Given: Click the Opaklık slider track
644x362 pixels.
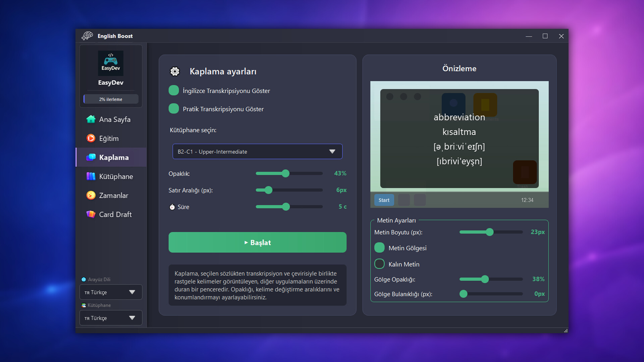Looking at the screenshot, I should (x=305, y=174).
